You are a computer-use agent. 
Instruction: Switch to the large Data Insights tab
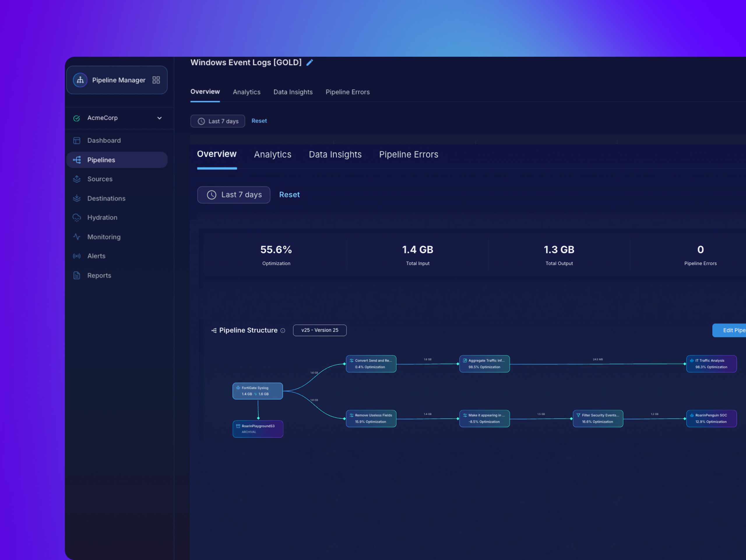(335, 154)
